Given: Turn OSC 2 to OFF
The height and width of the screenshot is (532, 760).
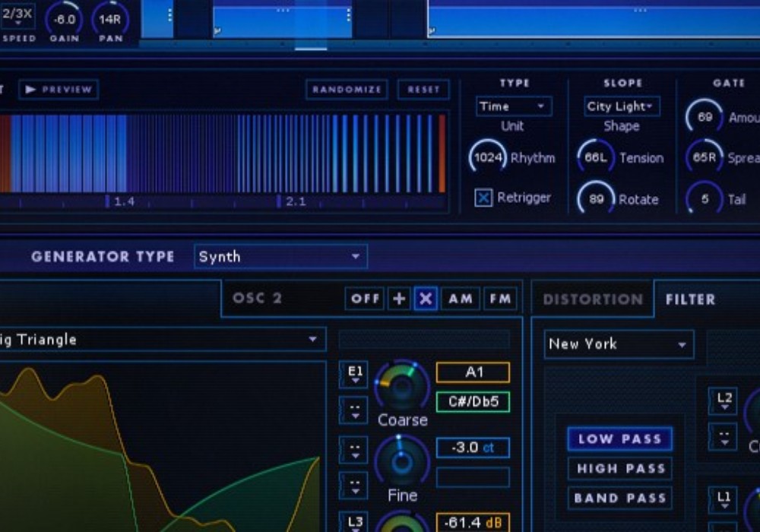Looking at the screenshot, I should point(366,299).
